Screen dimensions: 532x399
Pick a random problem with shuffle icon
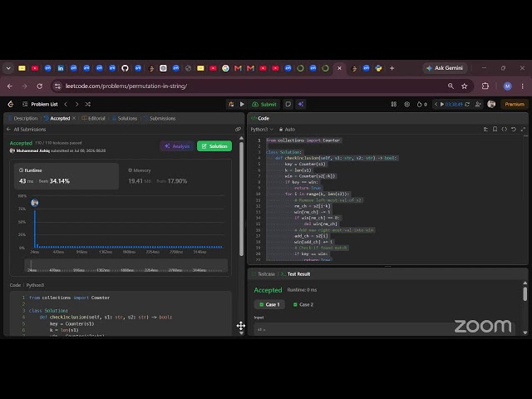click(88, 104)
